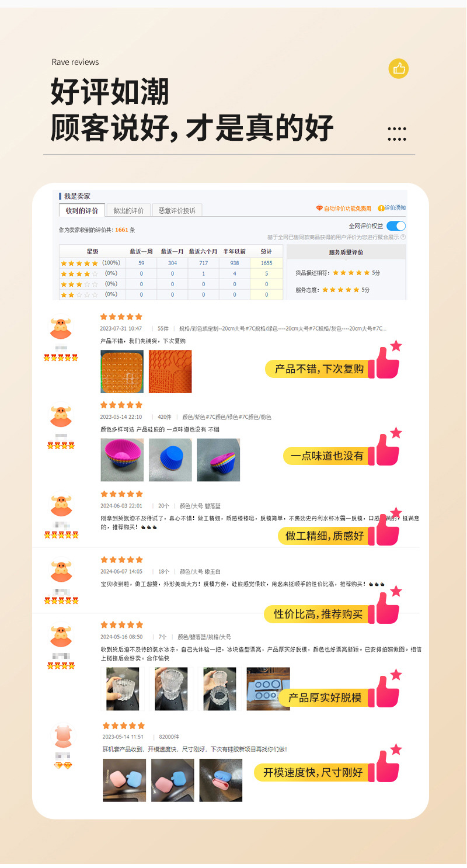Image resolution: width=467 pixels, height=868 pixels.
Task: Click the help question mark icon
Action: (403, 237)
